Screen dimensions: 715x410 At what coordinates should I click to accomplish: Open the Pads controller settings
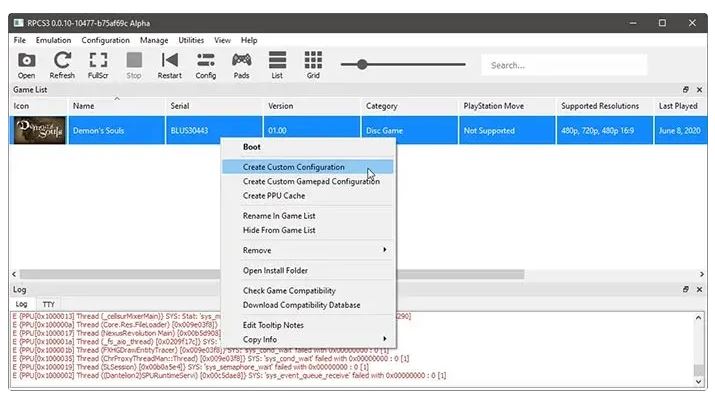[241, 65]
